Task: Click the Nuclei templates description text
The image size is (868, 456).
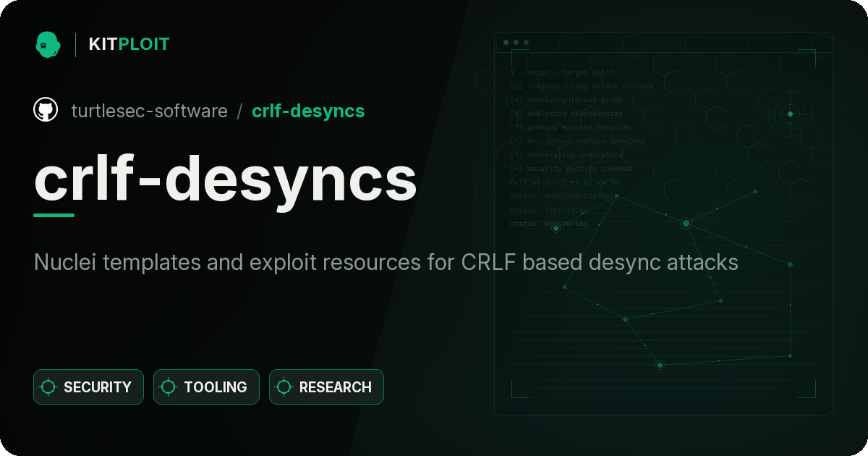Action: (386, 262)
